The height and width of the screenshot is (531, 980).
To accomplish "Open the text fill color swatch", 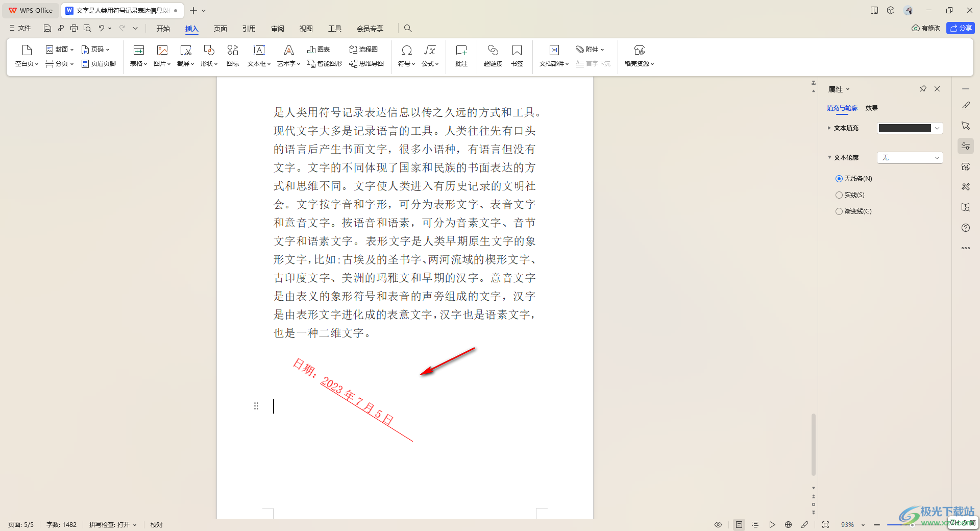I will (910, 128).
